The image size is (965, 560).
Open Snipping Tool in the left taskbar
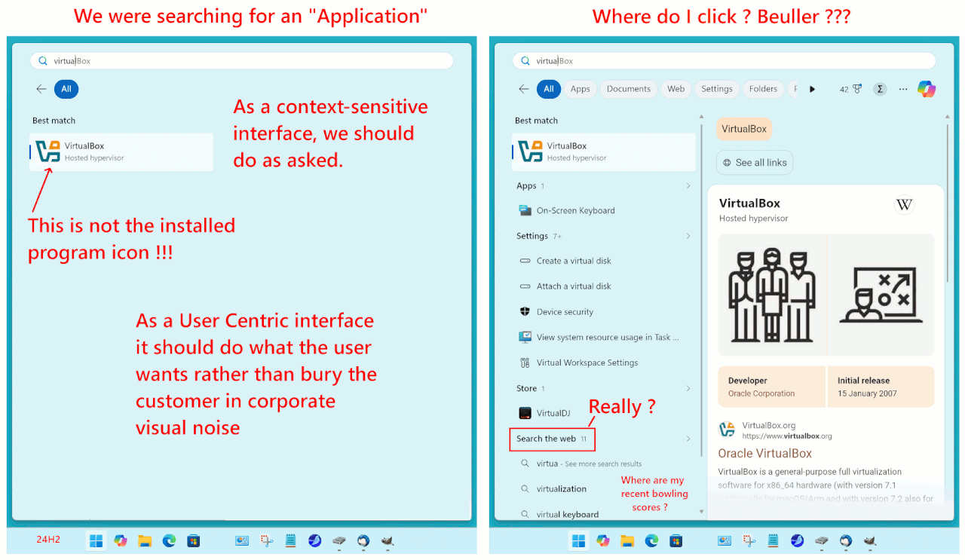(x=266, y=540)
